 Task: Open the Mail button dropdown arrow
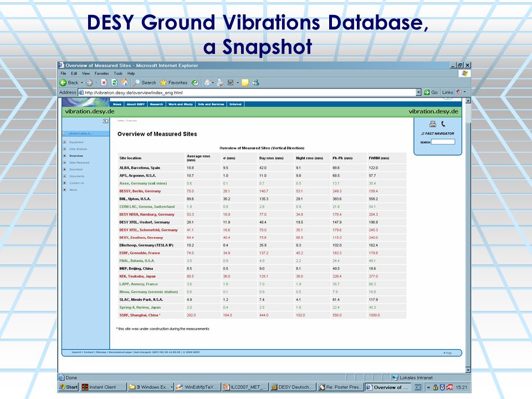coord(213,83)
